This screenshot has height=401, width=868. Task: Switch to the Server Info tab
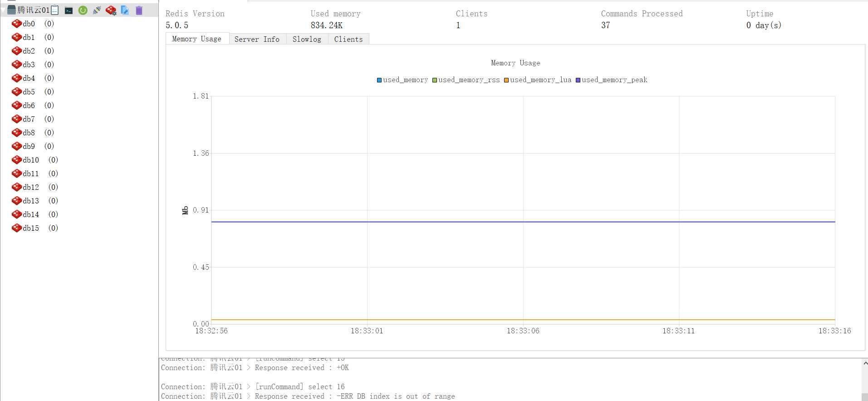click(257, 39)
